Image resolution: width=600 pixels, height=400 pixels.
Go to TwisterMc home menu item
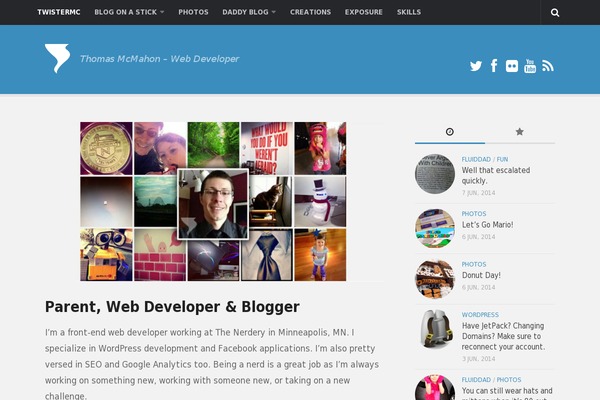[x=59, y=12]
